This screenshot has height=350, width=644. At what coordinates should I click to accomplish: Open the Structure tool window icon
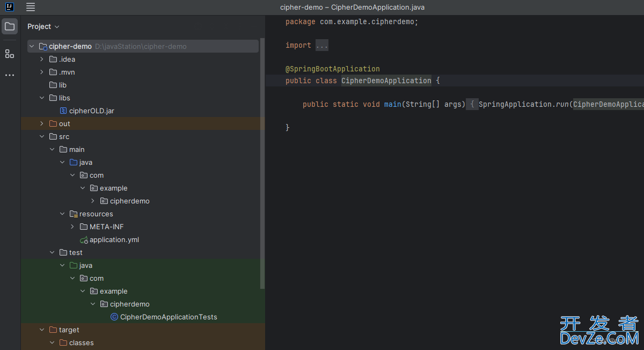tap(10, 54)
